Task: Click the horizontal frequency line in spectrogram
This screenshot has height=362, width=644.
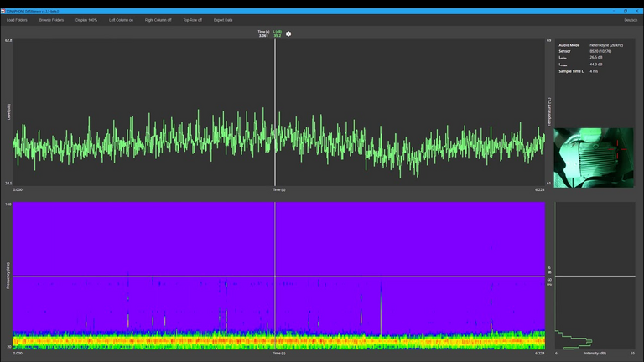Action: click(x=168, y=277)
